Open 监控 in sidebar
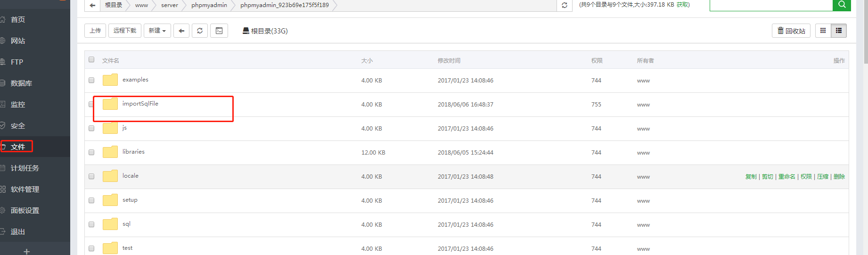The height and width of the screenshot is (255, 868). [x=18, y=104]
